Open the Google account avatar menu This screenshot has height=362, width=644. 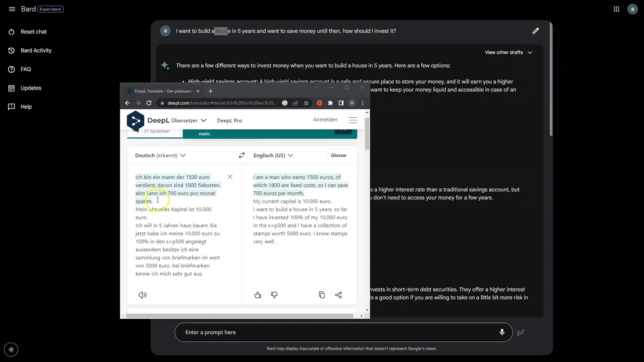pos(633,9)
